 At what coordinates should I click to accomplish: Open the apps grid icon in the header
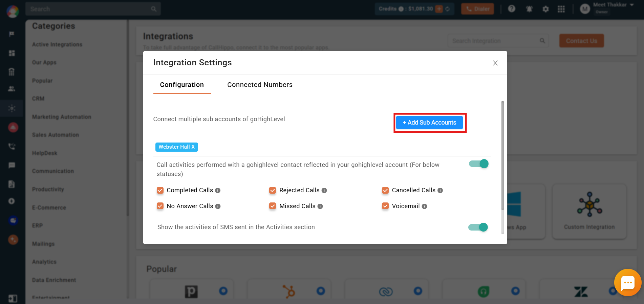[x=561, y=9]
